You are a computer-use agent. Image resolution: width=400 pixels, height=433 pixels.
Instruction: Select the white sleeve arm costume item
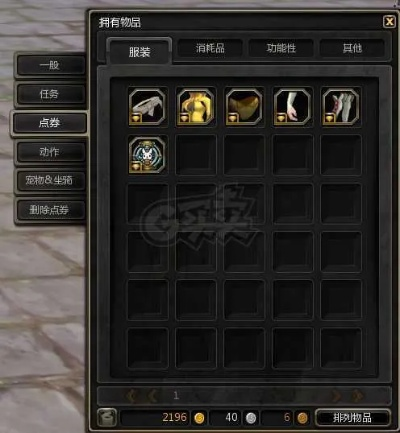point(292,107)
